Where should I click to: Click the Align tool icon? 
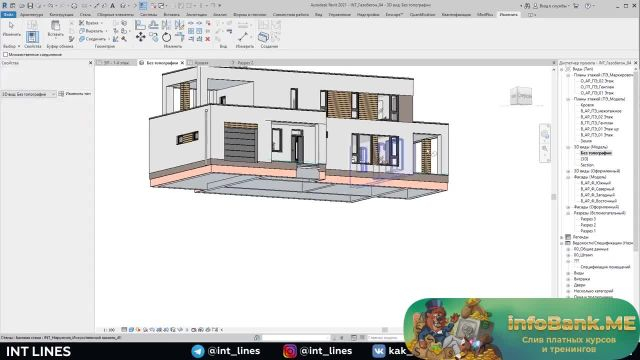point(140,25)
